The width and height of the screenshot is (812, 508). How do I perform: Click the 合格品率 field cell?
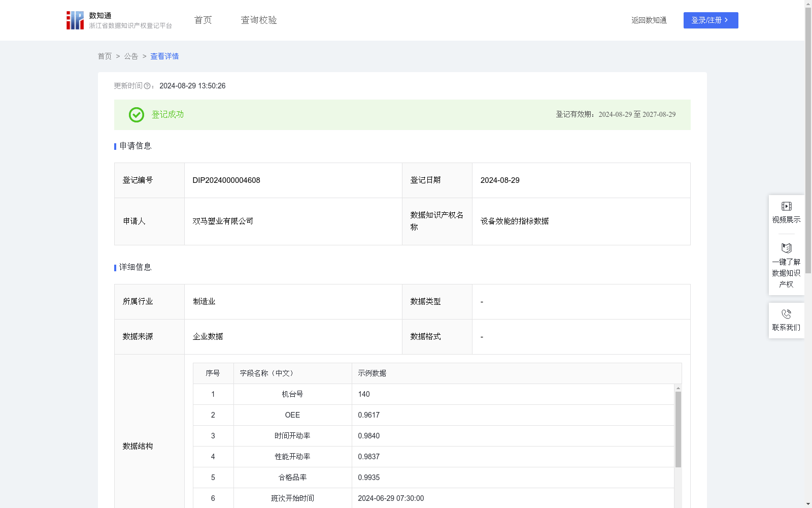click(293, 478)
